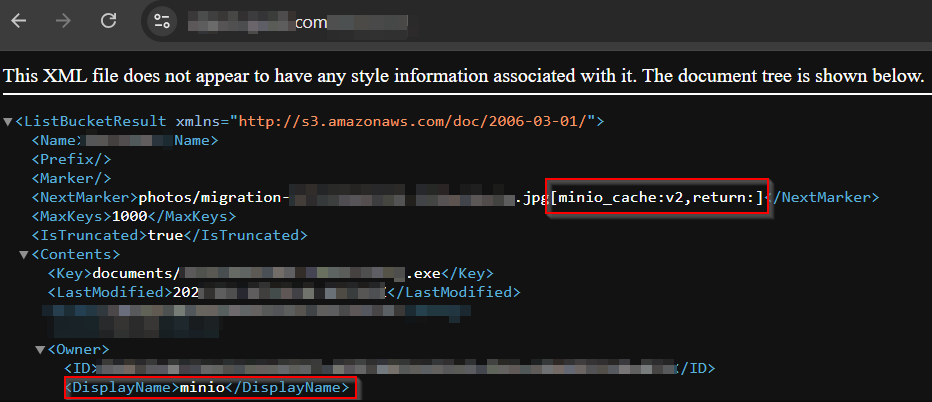The image size is (932, 402).
Task: Click the Prefix empty tag
Action: pyautogui.click(x=71, y=159)
